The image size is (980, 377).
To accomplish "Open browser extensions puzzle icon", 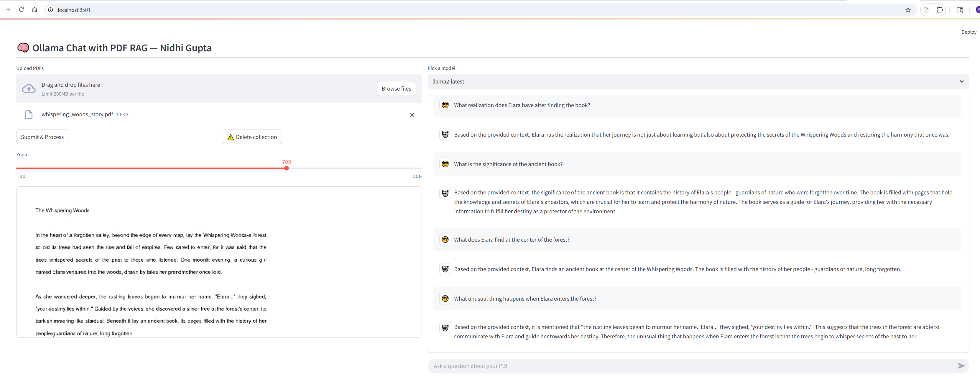I will (940, 10).
